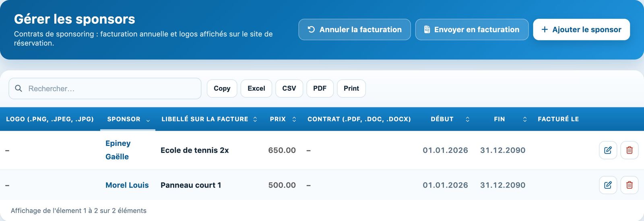Viewport: 644px width, 221px height.
Task: Copy table with Copy button
Action: (222, 88)
